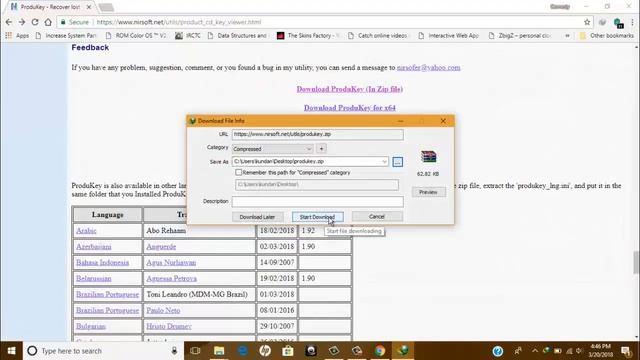Expand the Save As path dropdown
The height and width of the screenshot is (360, 640).
click(x=384, y=162)
